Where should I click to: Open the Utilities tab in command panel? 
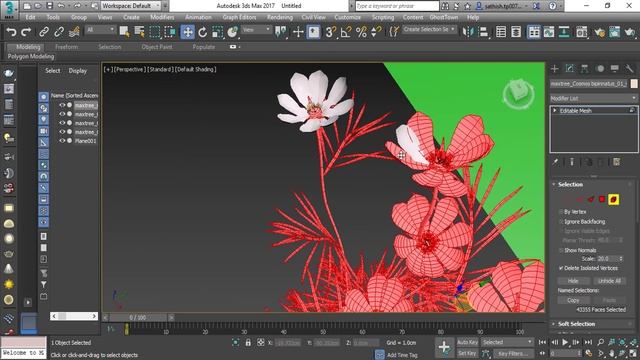click(629, 69)
